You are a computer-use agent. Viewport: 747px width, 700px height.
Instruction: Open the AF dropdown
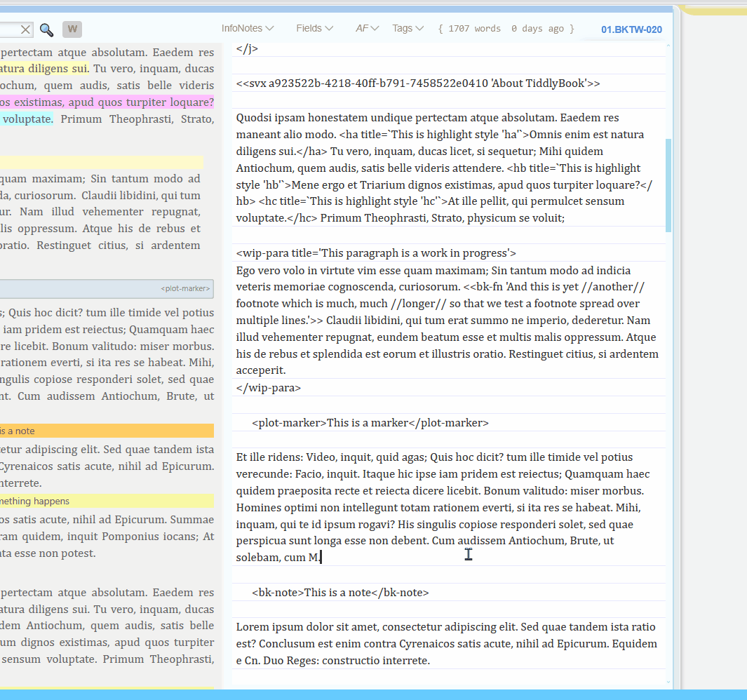367,29
